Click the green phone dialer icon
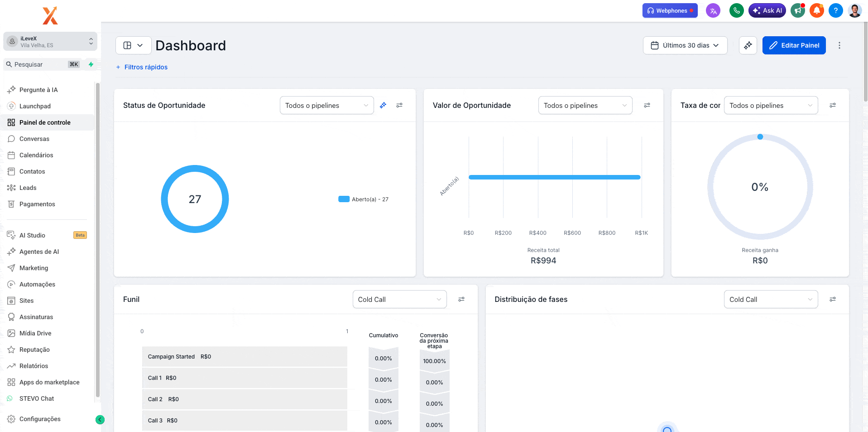The width and height of the screenshot is (868, 432). [737, 10]
